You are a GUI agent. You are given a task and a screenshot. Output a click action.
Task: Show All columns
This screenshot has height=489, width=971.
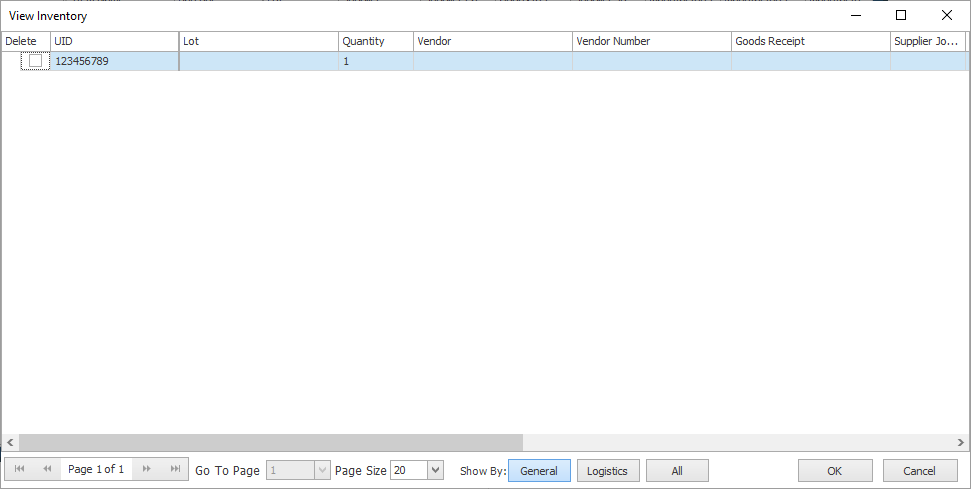coord(677,471)
